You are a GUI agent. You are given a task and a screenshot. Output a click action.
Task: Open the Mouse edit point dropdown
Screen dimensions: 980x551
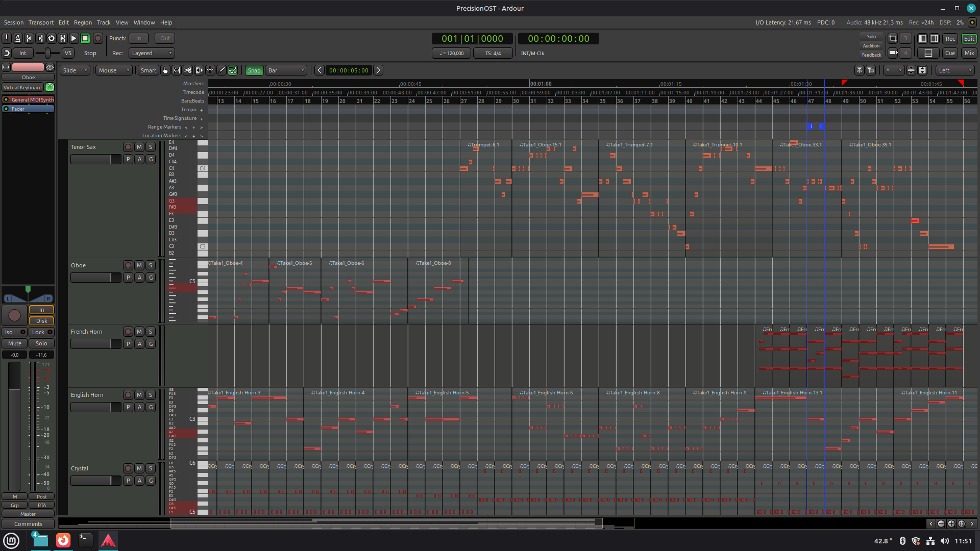114,70
